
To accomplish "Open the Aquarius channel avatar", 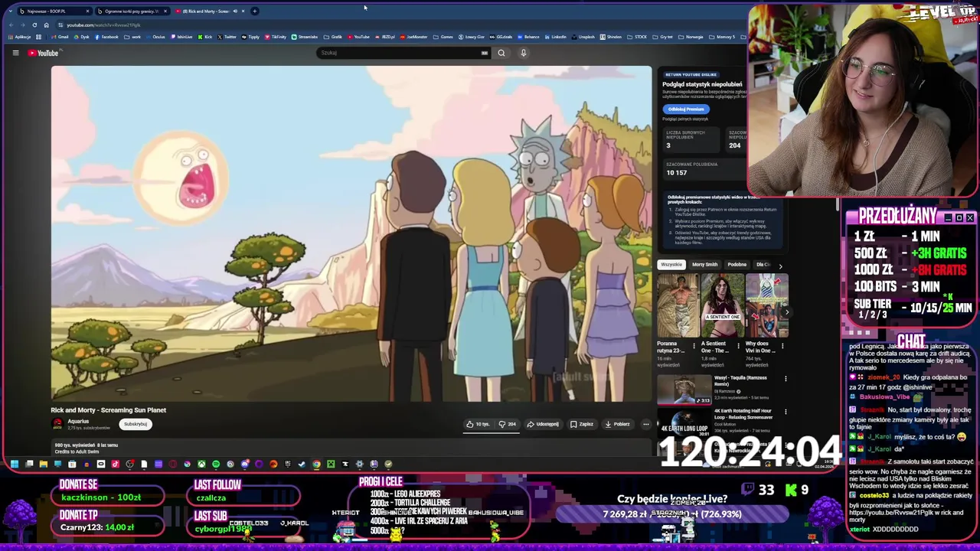I will tap(57, 424).
